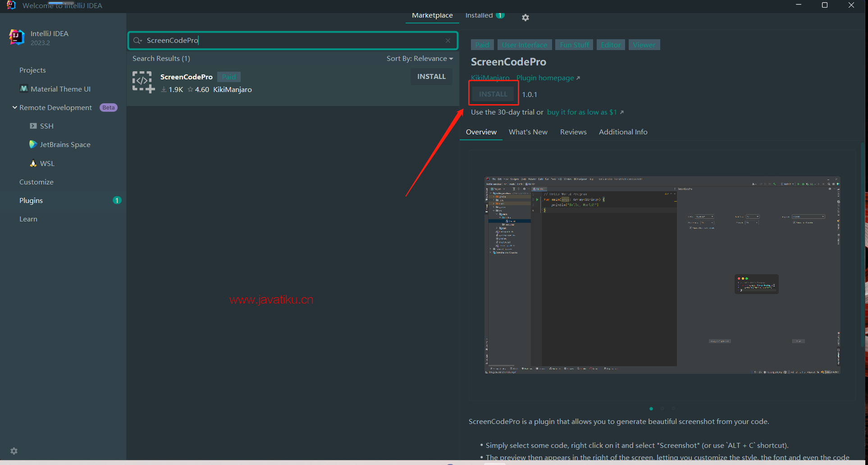The height and width of the screenshot is (465, 868).
Task: Select the second screenshot carousel dot
Action: point(662,409)
